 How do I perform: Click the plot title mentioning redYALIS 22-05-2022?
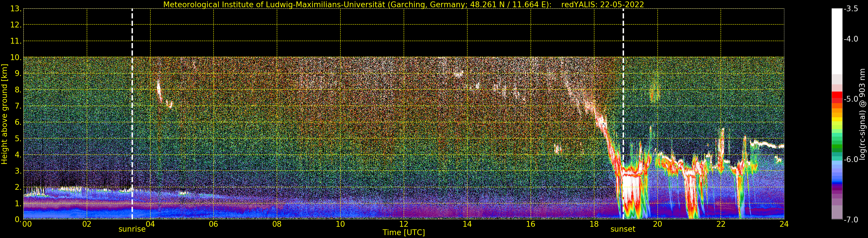404,5
